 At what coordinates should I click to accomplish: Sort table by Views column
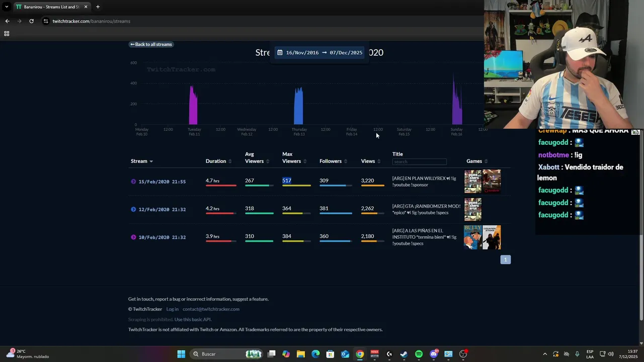[371, 161]
